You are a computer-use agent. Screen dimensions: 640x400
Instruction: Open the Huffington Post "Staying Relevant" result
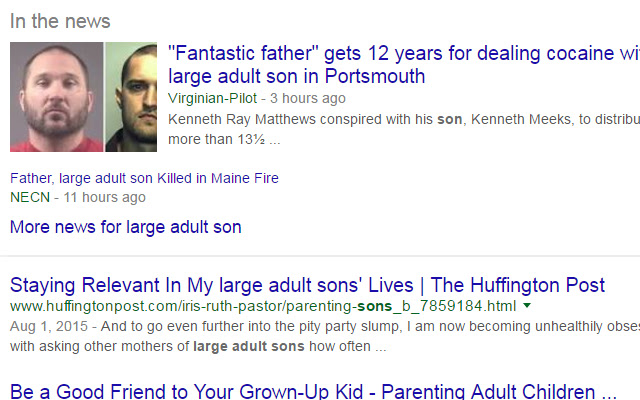coord(307,285)
